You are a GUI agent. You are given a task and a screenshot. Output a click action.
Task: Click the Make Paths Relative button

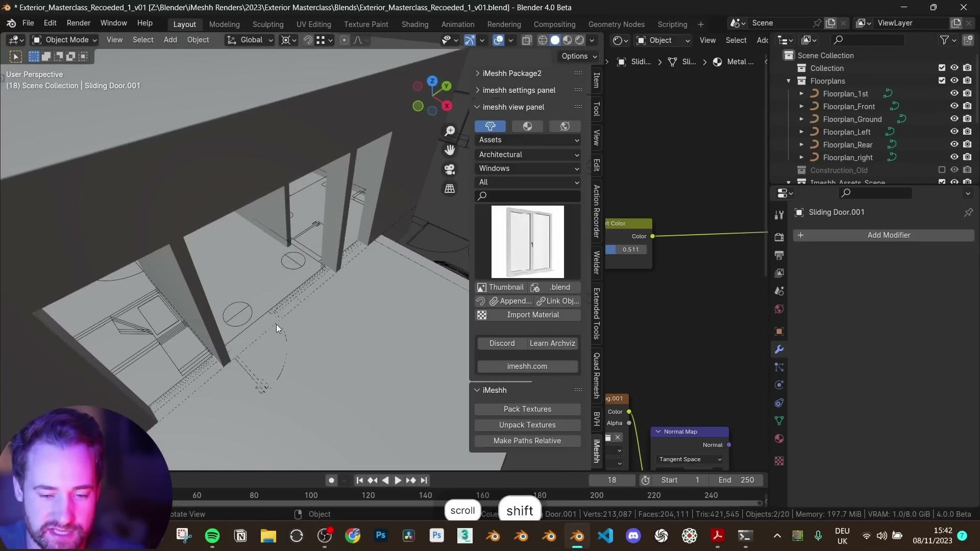[x=528, y=441]
